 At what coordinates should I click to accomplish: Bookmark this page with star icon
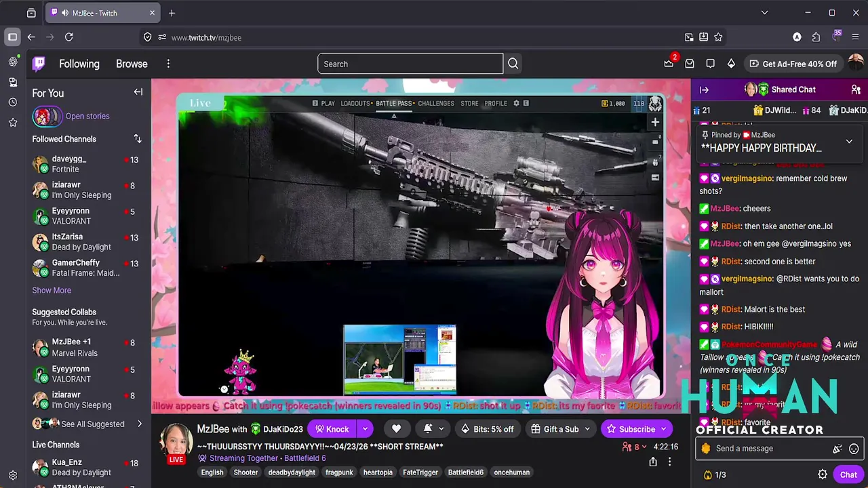(718, 37)
